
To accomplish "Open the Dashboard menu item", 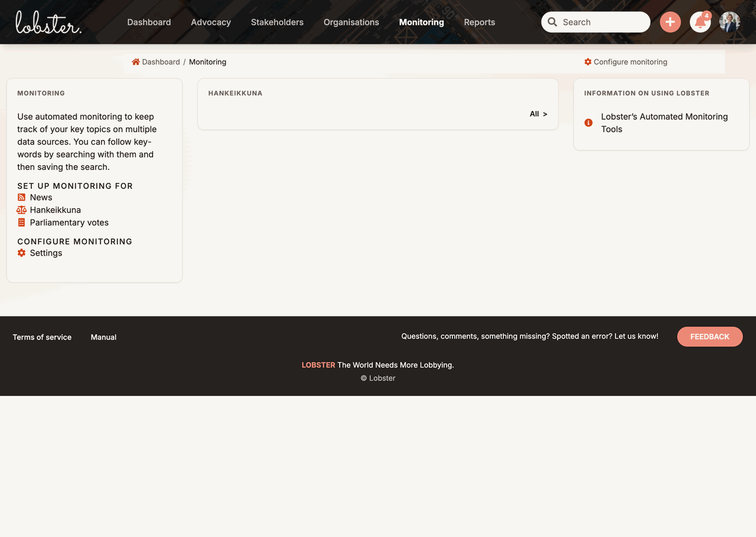I will tap(149, 22).
